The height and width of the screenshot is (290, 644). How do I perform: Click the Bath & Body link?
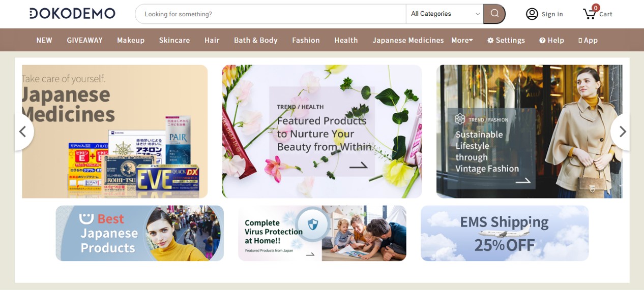(256, 40)
